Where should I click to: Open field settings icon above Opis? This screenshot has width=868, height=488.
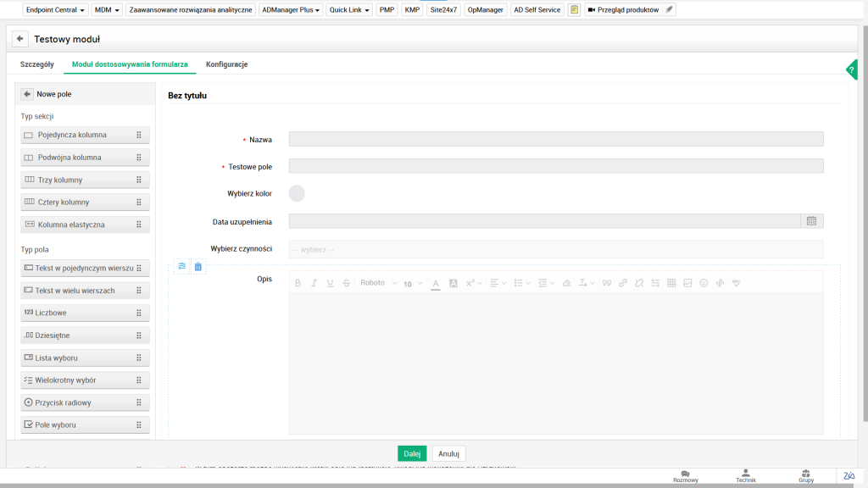pyautogui.click(x=181, y=267)
